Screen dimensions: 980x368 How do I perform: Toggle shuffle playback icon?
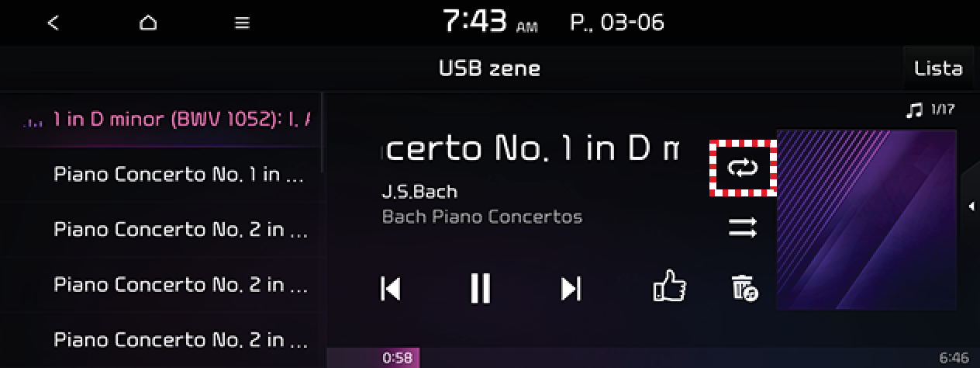coord(743,227)
